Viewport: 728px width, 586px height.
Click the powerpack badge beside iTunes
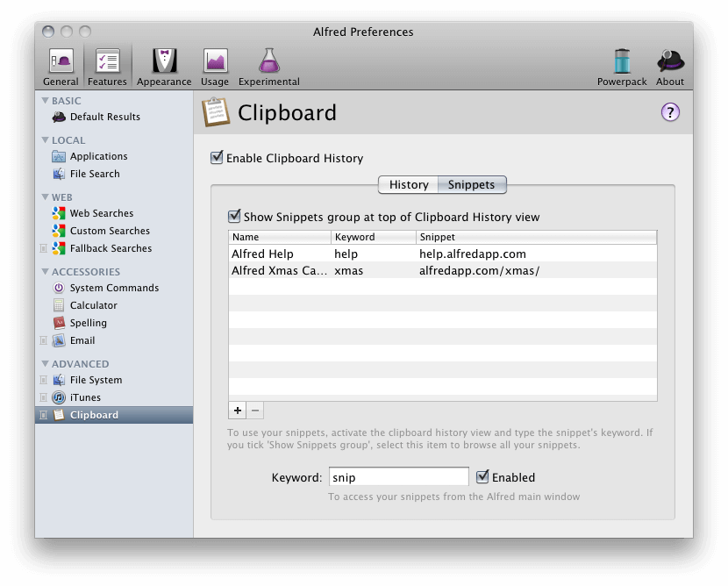pyautogui.click(x=43, y=398)
